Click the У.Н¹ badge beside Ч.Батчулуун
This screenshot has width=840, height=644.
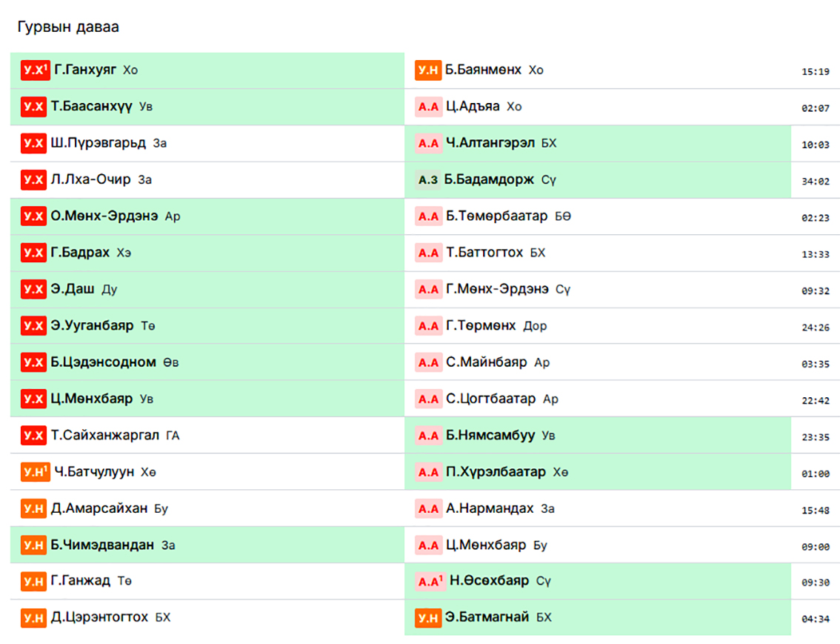35,472
